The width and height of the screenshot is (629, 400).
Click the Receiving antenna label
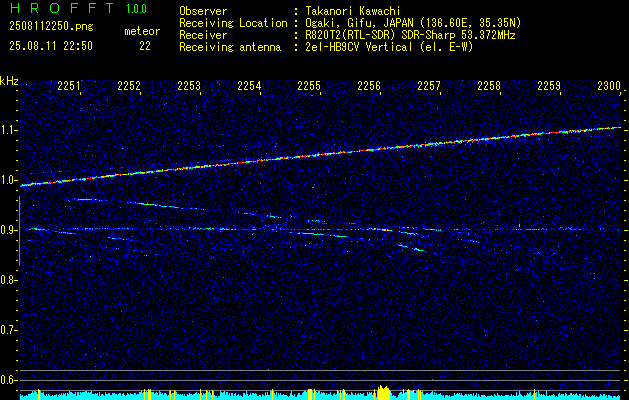(x=230, y=47)
